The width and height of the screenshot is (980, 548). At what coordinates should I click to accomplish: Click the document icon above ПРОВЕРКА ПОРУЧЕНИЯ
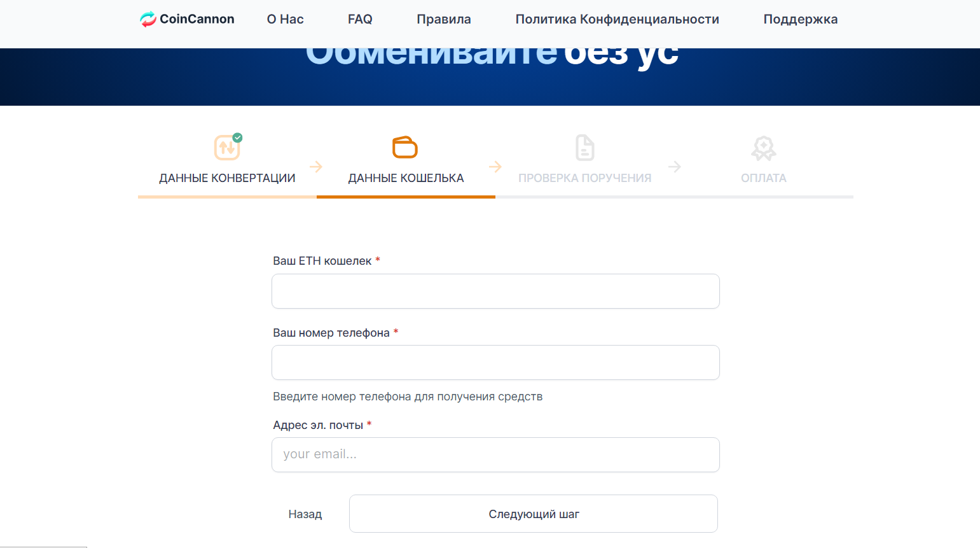584,148
